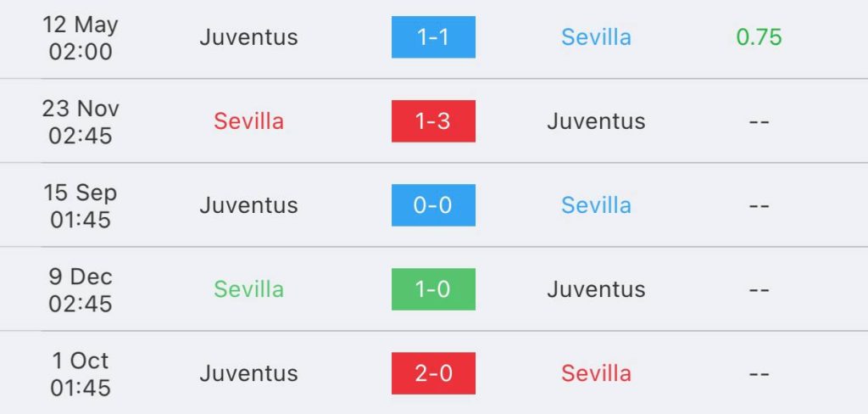Click the red 2-0 score badge
Screen dimensions: 868x414
point(433,373)
